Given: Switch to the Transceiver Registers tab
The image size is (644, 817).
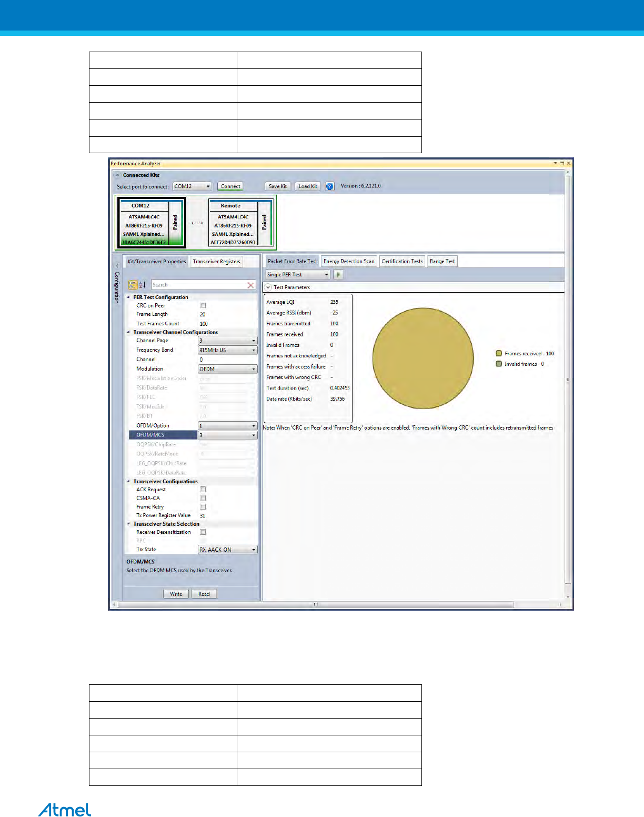Looking at the screenshot, I should coord(216,262).
